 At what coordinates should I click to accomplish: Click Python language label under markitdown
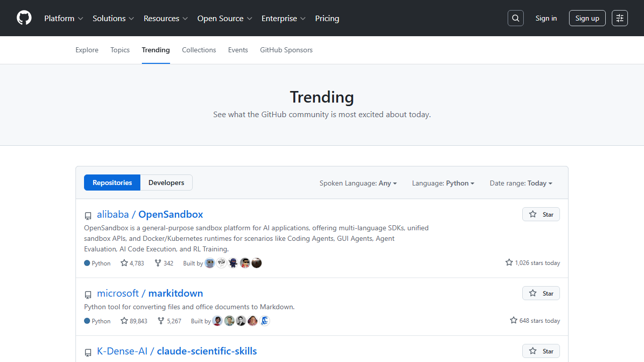pos(98,321)
